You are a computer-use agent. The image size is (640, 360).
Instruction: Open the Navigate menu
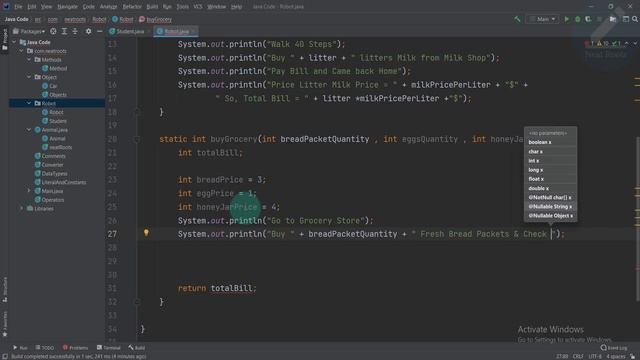pos(67,7)
